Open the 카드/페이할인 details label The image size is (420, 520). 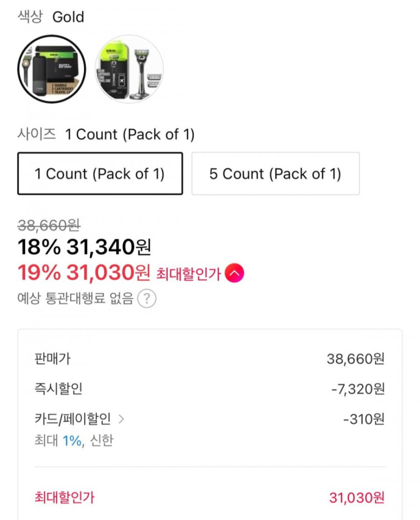pos(72,419)
